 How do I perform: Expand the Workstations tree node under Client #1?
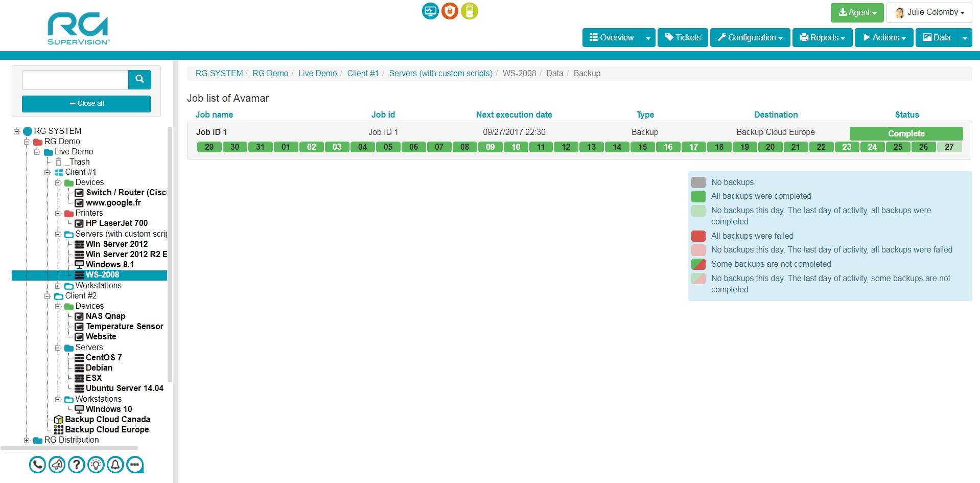58,286
